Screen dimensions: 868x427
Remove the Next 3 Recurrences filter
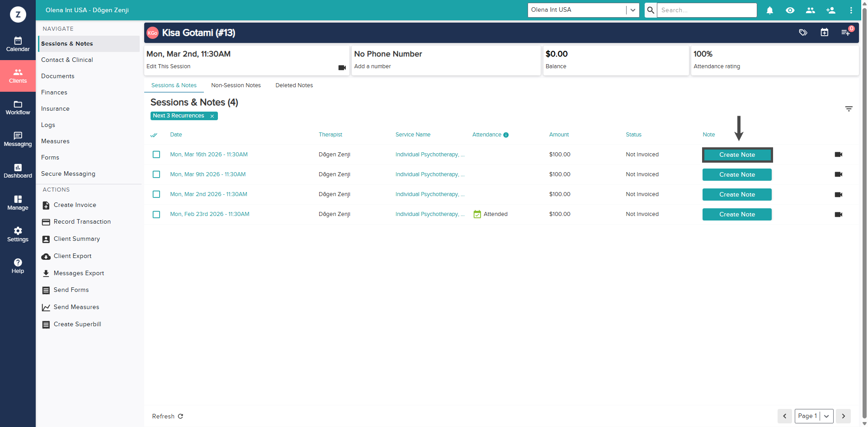(x=212, y=116)
